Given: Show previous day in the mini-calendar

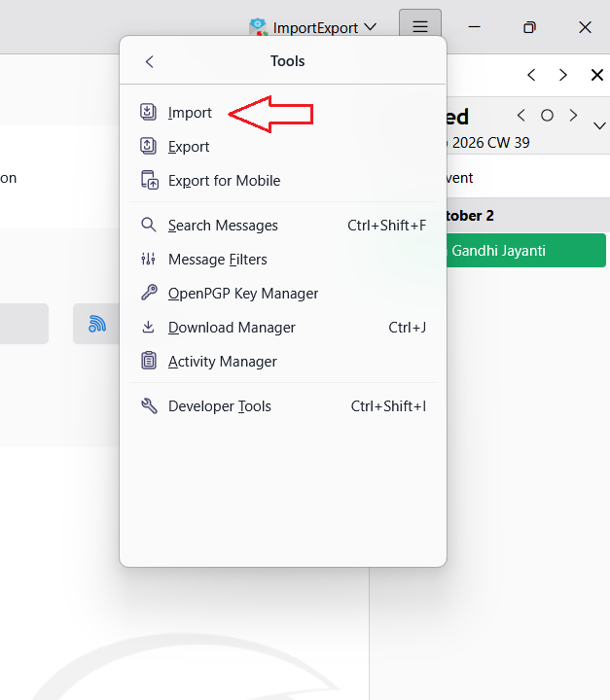Looking at the screenshot, I should click(520, 116).
